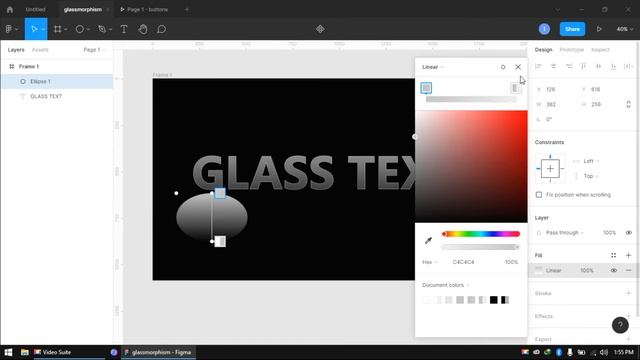Select the Pen tool

pyautogui.click(x=102, y=29)
